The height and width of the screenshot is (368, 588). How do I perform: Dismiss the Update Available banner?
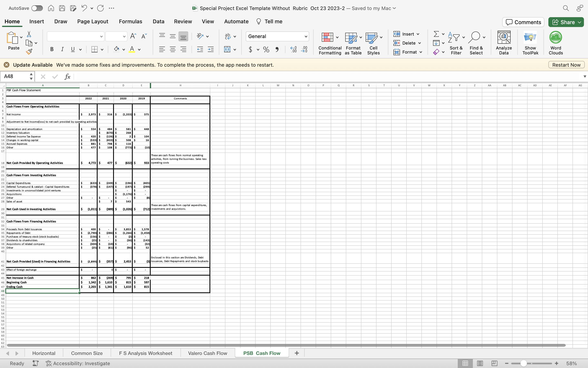point(7,65)
